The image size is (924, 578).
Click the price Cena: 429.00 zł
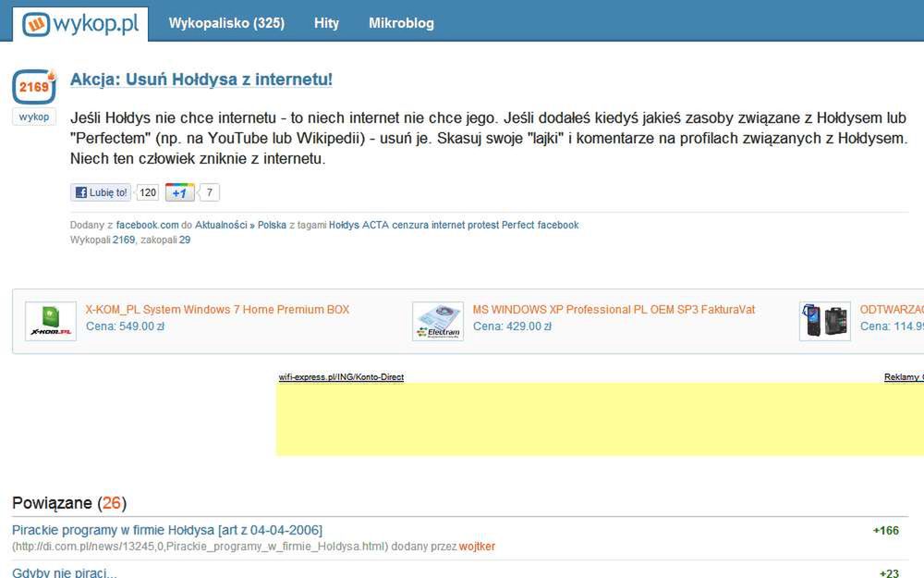click(x=512, y=326)
